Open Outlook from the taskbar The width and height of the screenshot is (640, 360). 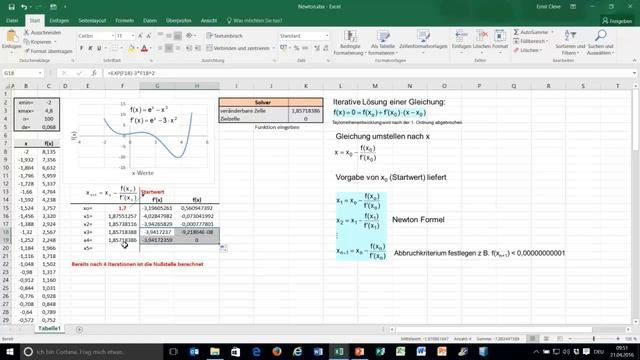[x=194, y=351]
